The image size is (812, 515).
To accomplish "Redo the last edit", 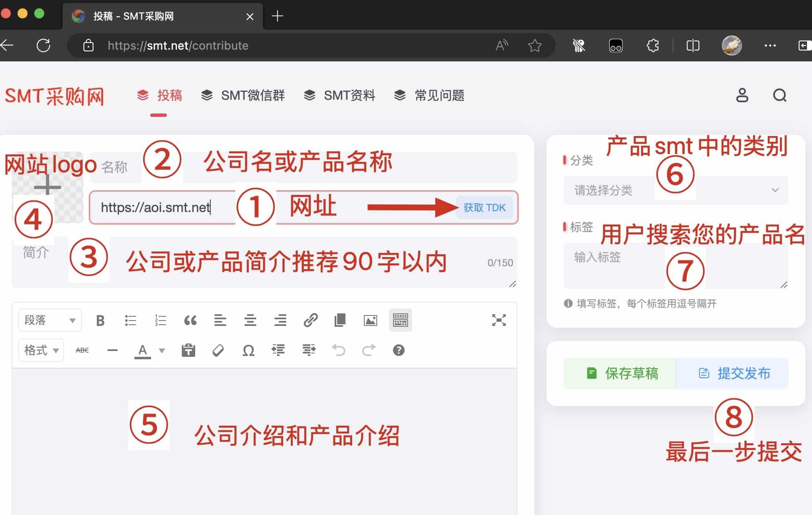I will click(369, 350).
